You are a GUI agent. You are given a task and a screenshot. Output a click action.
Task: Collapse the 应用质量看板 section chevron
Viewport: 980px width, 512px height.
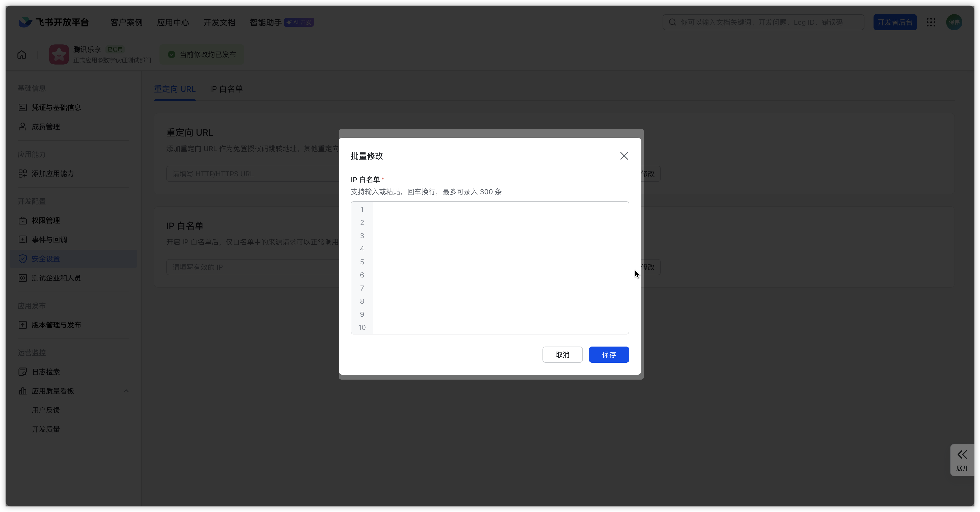pyautogui.click(x=126, y=391)
